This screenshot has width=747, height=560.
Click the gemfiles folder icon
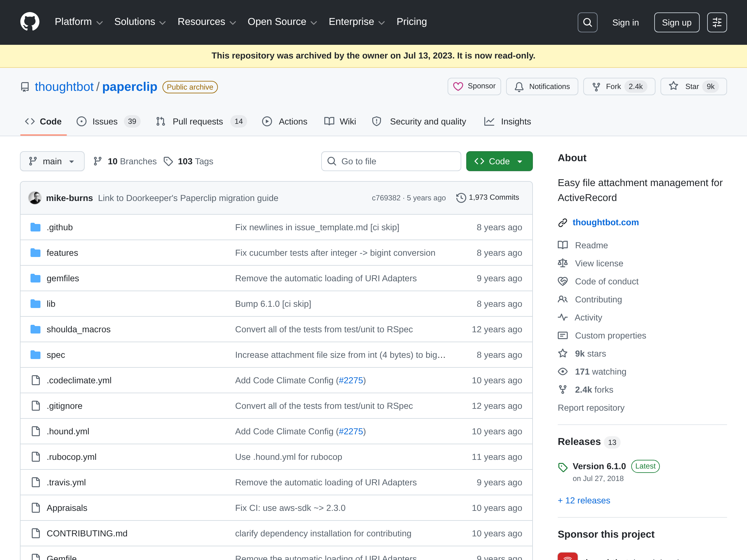coord(35,278)
